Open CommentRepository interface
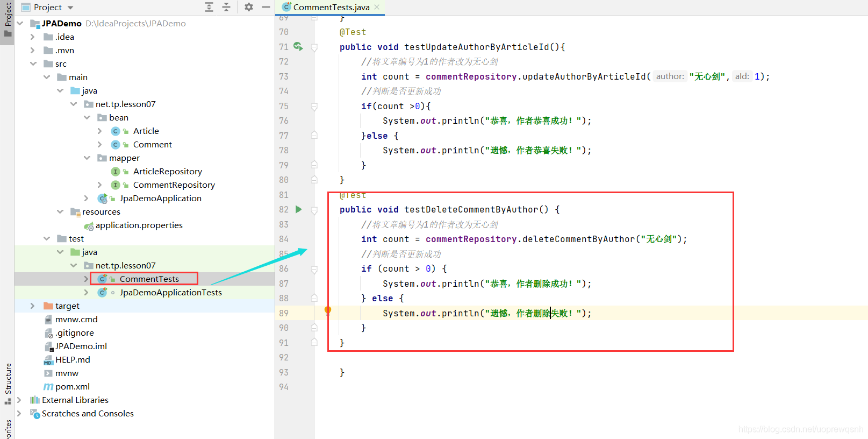The image size is (868, 439). [x=174, y=185]
